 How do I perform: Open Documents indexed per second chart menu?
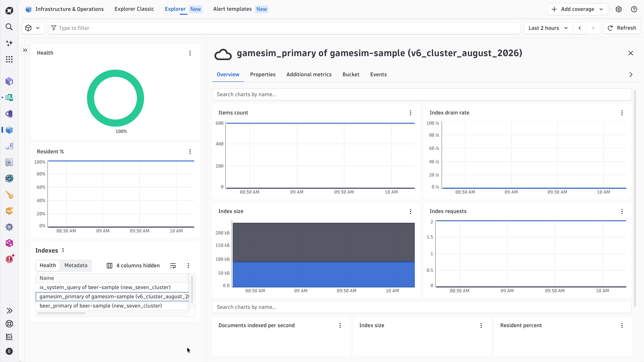(340, 325)
